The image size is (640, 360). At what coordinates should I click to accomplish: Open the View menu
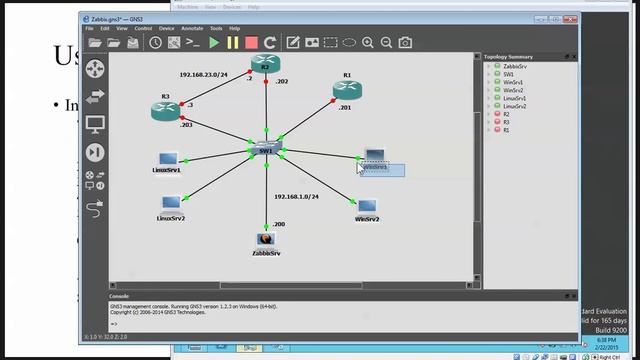click(122, 29)
